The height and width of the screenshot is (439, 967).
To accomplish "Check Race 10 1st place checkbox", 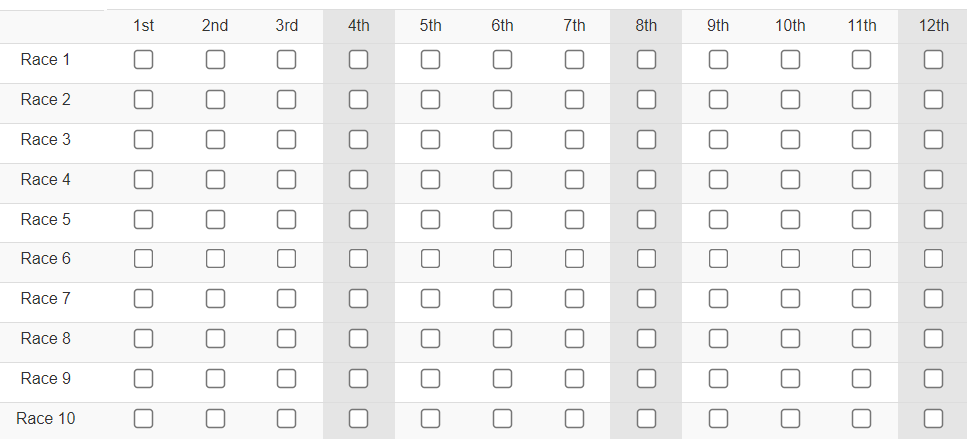I will coord(143,418).
